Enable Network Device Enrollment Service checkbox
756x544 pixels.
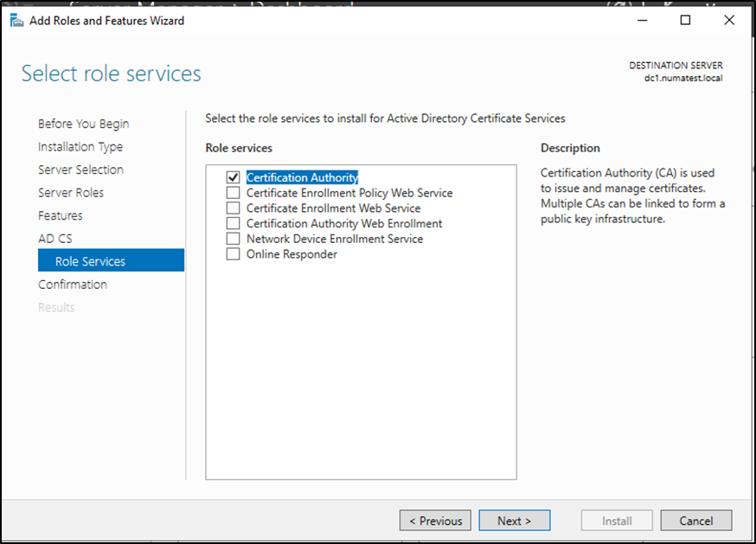[232, 239]
